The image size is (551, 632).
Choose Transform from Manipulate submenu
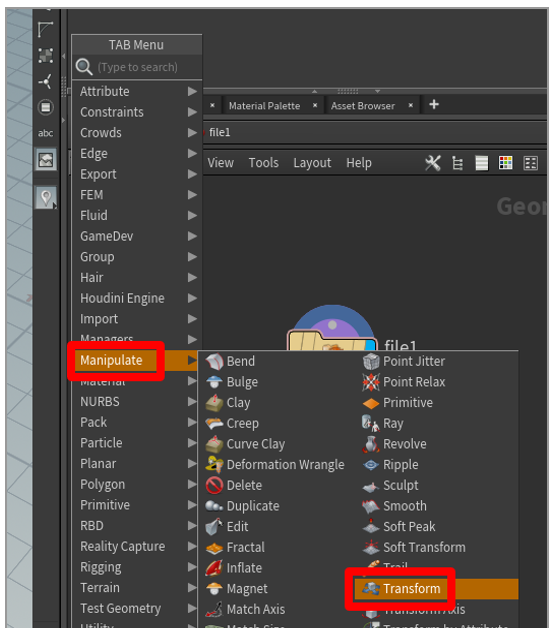(435, 589)
